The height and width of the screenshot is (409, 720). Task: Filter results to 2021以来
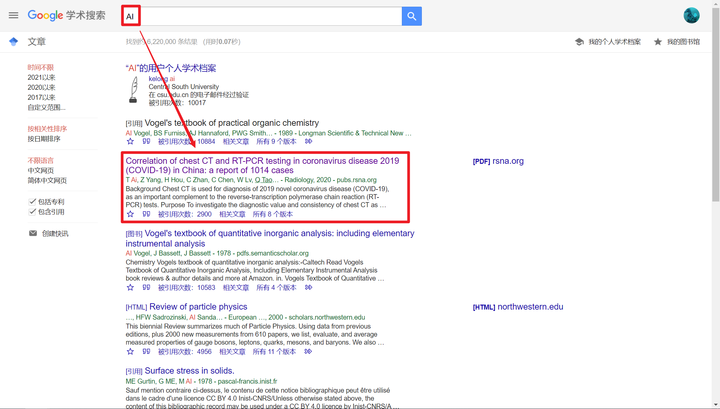pos(41,78)
